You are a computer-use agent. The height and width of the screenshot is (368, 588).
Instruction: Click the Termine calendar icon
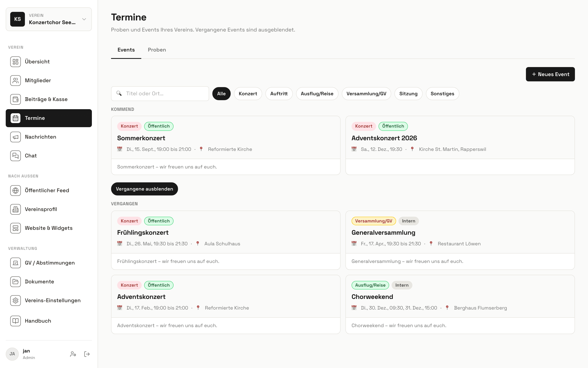coord(16,118)
